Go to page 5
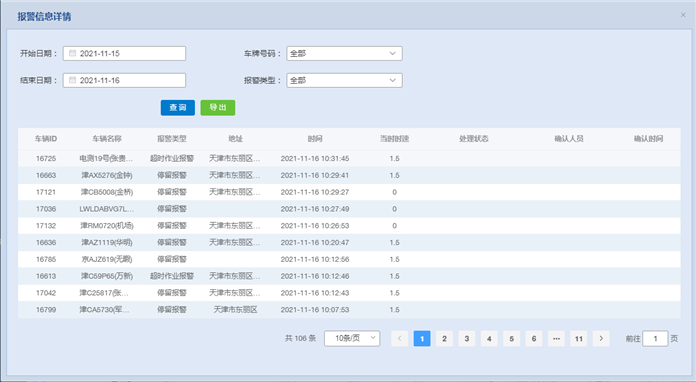 click(x=511, y=339)
